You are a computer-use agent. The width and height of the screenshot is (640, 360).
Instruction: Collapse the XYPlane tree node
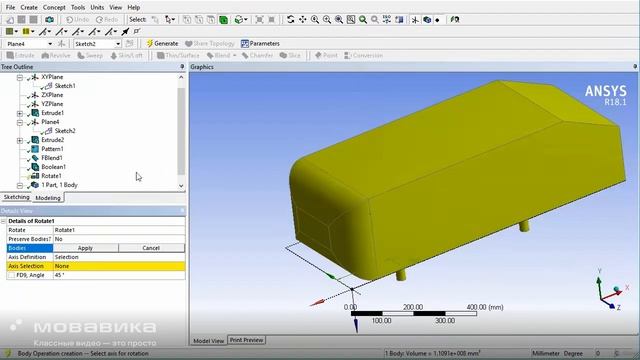click(20, 77)
